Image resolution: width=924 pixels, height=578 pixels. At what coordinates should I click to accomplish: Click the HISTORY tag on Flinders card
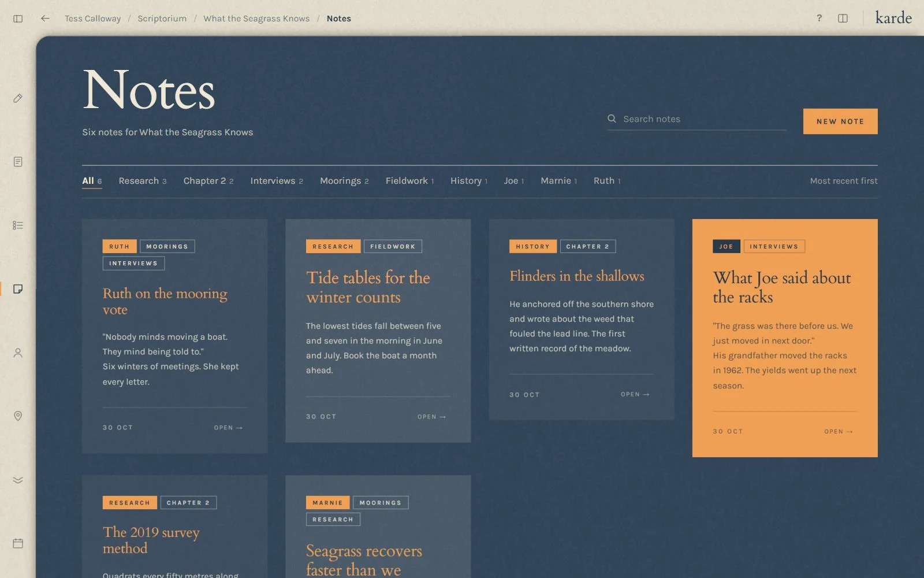click(533, 246)
